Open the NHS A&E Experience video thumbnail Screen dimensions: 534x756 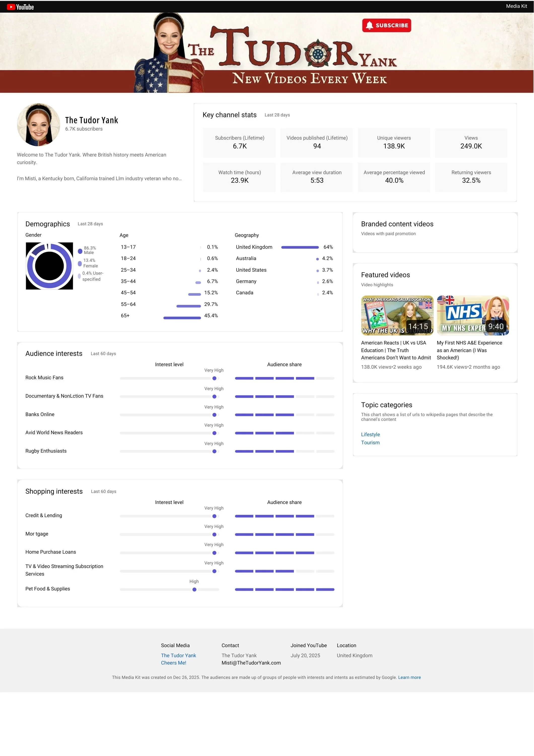pyautogui.click(x=473, y=315)
